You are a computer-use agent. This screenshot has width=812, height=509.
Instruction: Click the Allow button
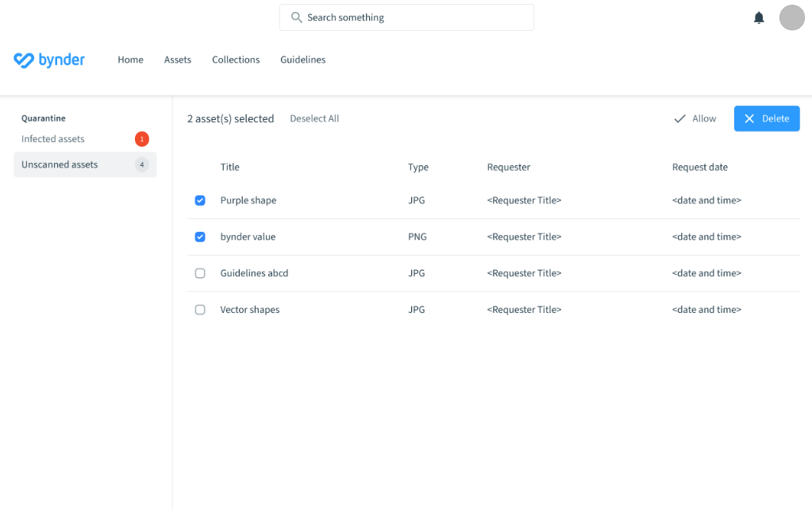pos(695,119)
